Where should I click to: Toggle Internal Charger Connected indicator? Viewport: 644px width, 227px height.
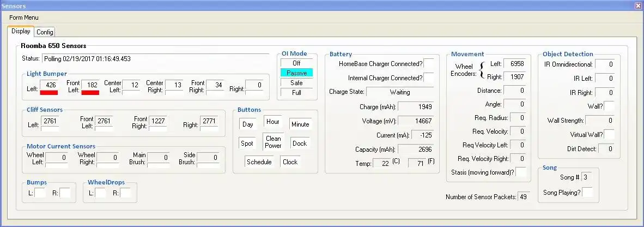428,77
